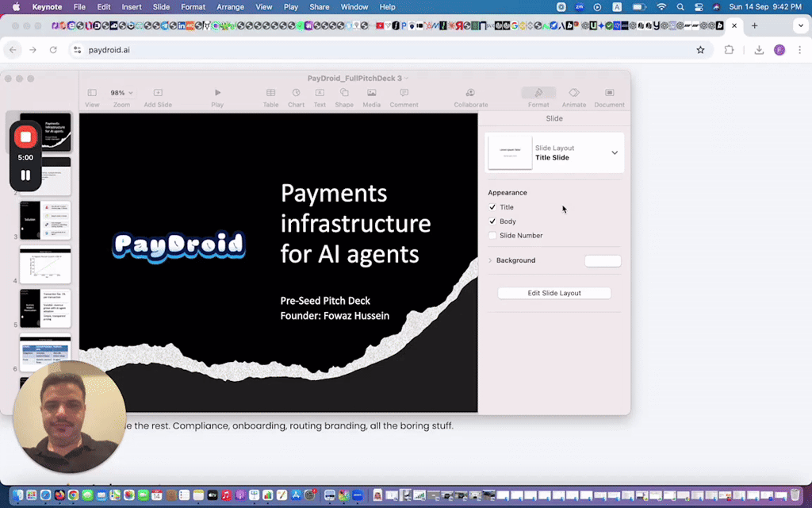Open the Insert menu

(132, 6)
